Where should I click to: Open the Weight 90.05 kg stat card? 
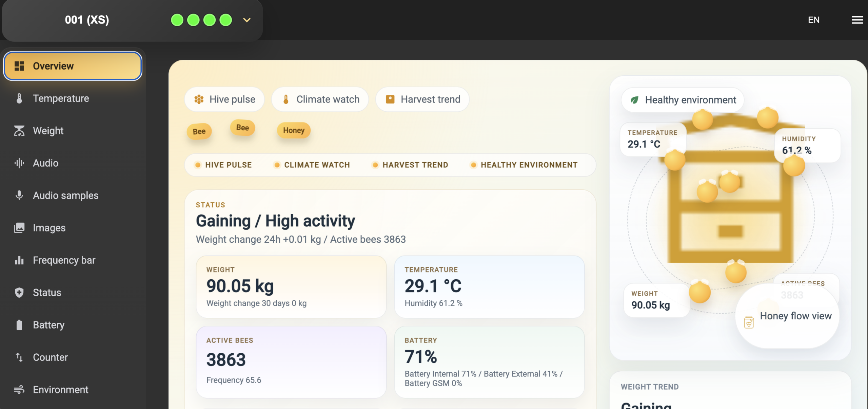[x=291, y=287]
